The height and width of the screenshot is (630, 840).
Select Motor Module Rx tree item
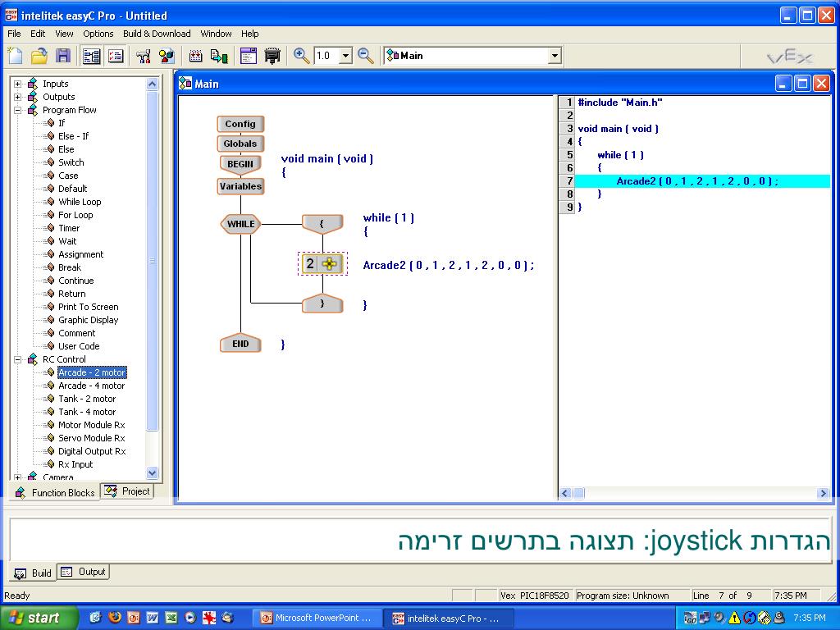point(91,425)
